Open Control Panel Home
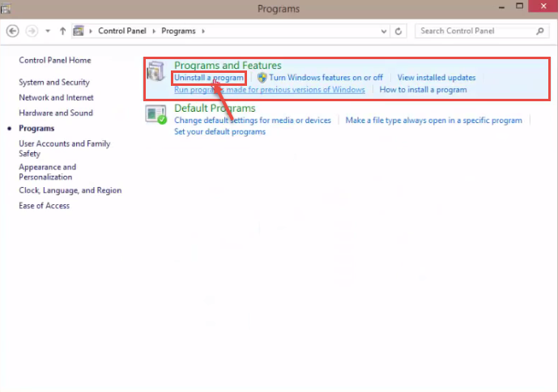Screen dimensions: 558x392 click(55, 60)
